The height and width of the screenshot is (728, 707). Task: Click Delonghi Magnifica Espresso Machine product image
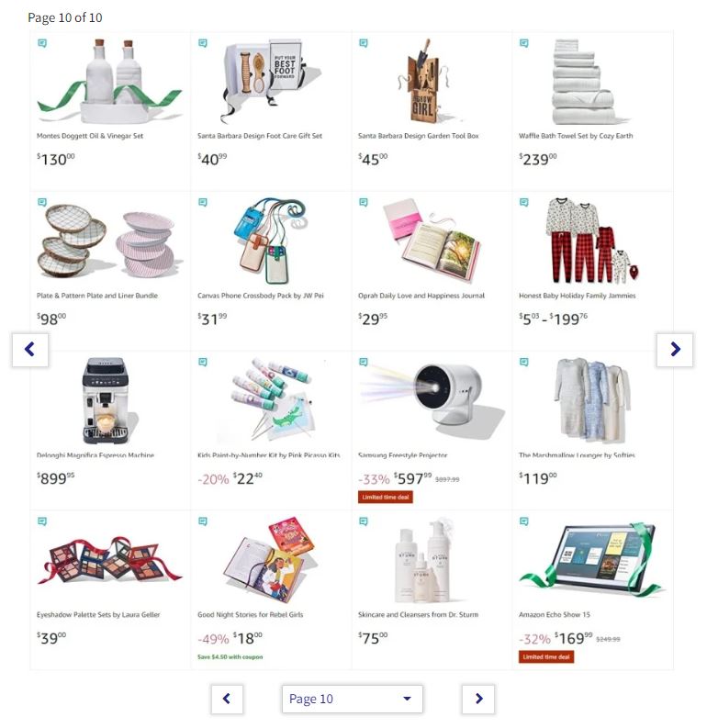pos(107,400)
